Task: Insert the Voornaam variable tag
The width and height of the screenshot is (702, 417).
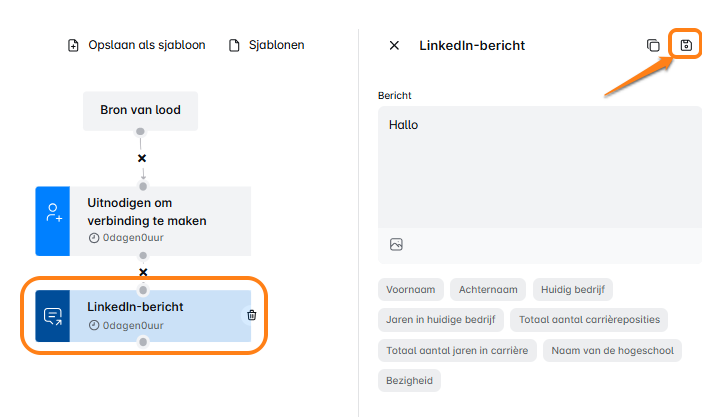Action: click(x=411, y=290)
